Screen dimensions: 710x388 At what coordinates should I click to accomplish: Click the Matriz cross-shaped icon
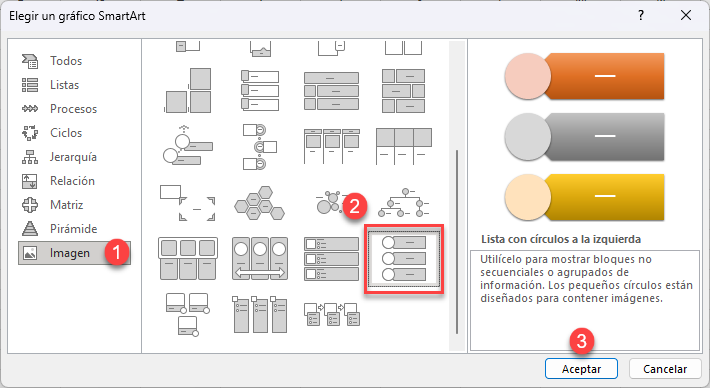pyautogui.click(x=30, y=205)
